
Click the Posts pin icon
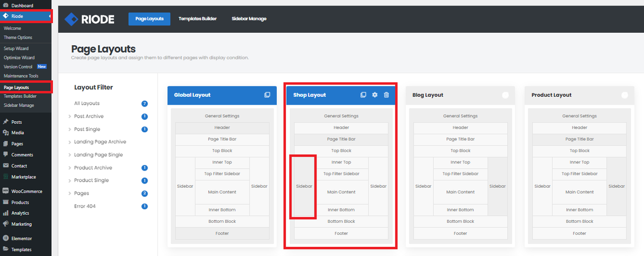coord(6,122)
